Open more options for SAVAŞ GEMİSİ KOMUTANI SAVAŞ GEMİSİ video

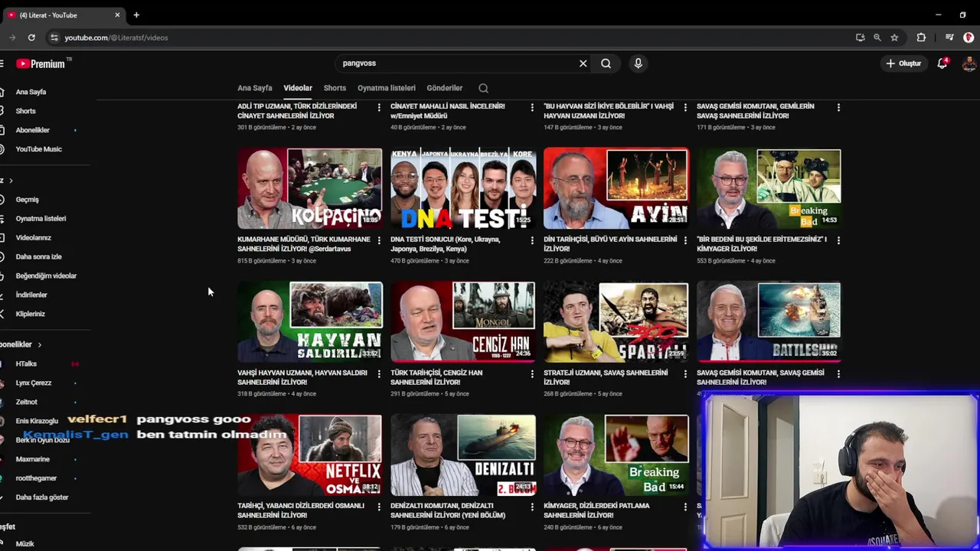pos(838,373)
